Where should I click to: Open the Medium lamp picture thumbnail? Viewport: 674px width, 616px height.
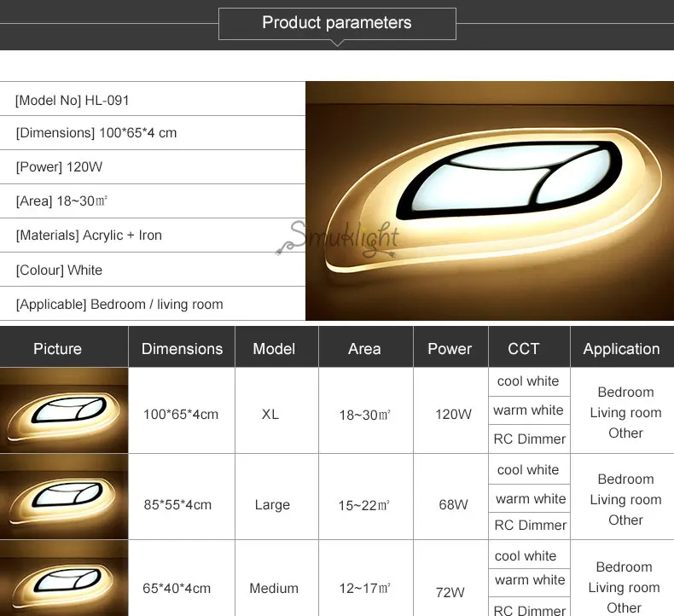coord(64,578)
